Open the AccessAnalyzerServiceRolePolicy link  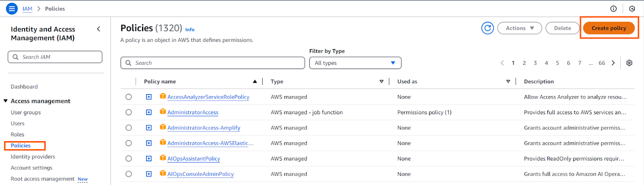pos(208,97)
